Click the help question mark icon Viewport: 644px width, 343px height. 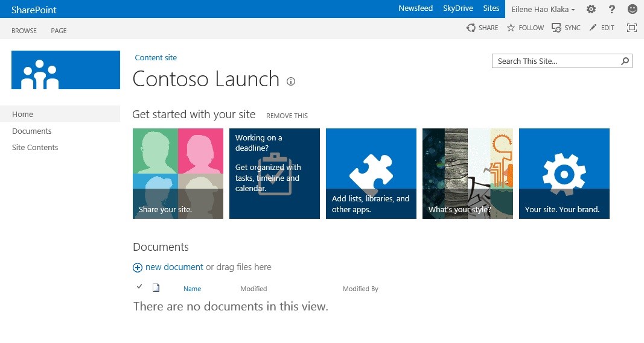click(x=612, y=9)
